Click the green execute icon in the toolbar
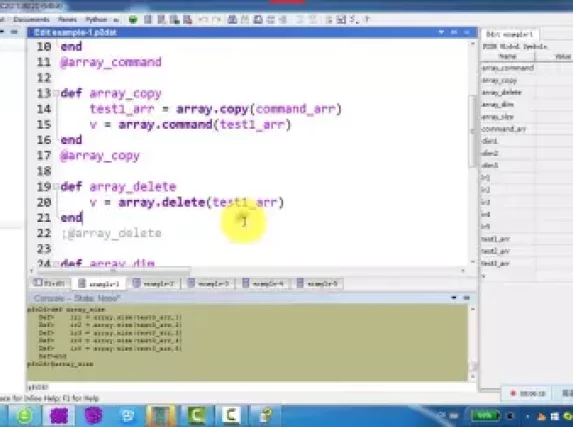 pos(133,19)
